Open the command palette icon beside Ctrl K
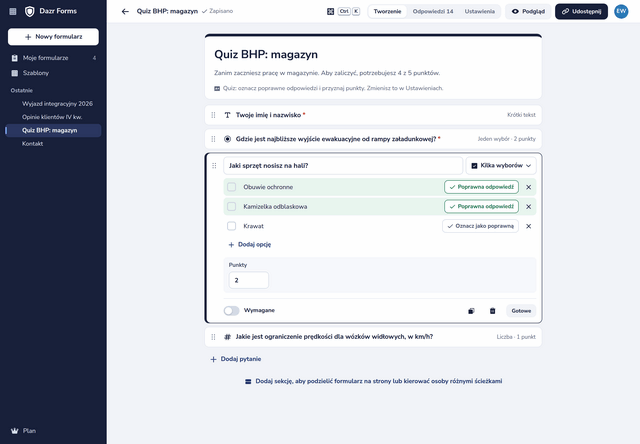This screenshot has width=640, height=444. tap(330, 11)
